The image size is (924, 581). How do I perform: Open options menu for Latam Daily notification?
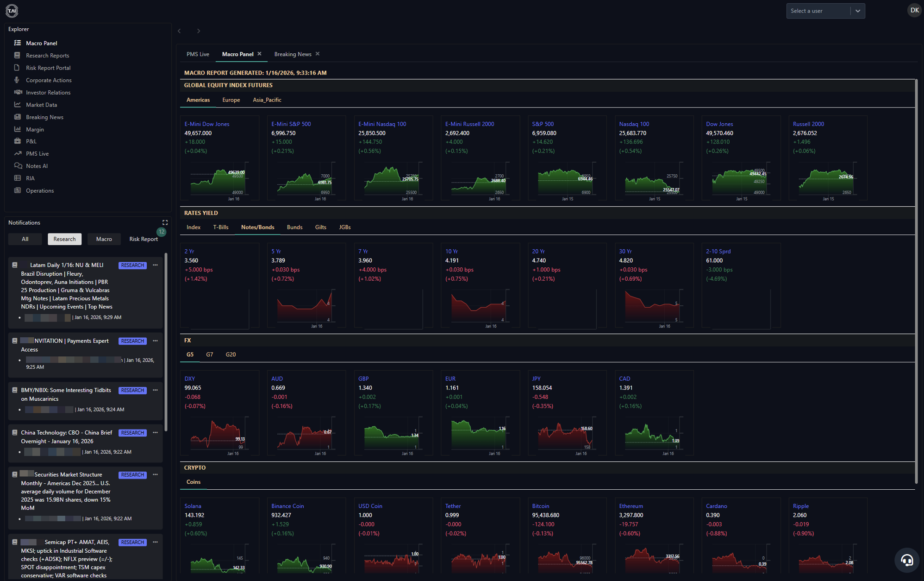155,265
